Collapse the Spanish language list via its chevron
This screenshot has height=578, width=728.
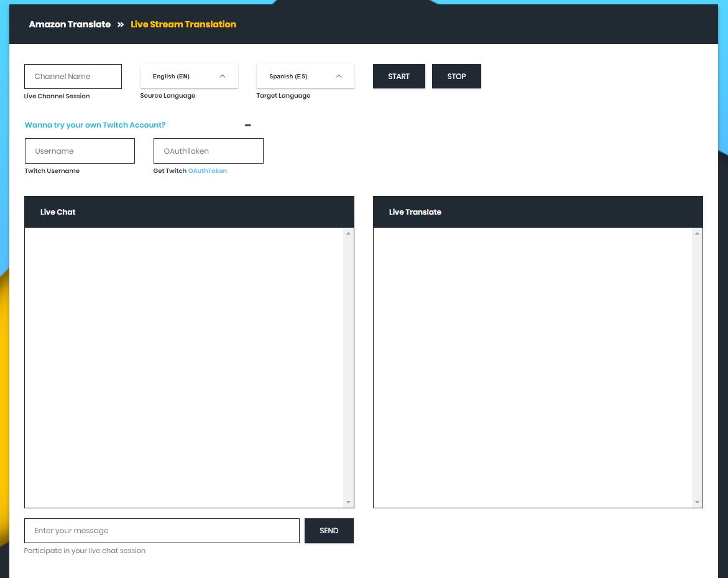338,76
